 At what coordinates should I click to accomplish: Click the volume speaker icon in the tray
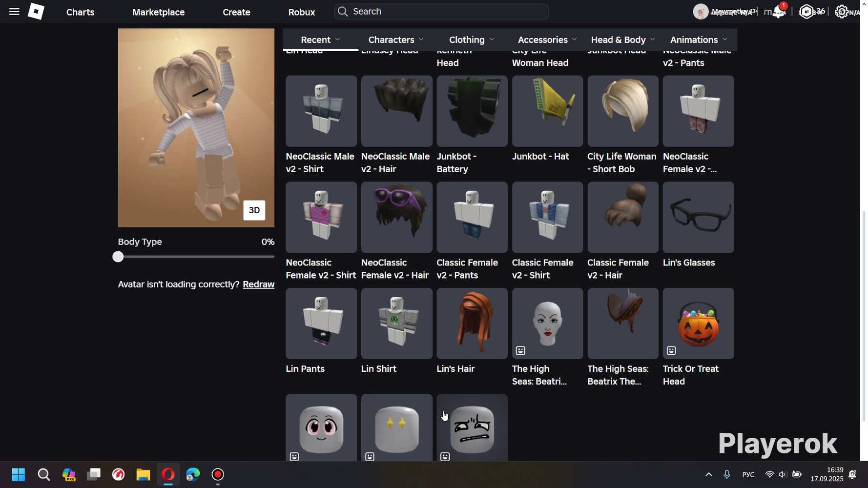[783, 475]
